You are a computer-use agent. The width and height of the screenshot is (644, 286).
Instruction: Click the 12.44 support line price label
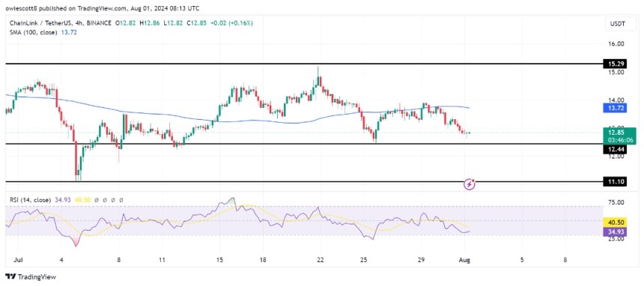tap(615, 149)
